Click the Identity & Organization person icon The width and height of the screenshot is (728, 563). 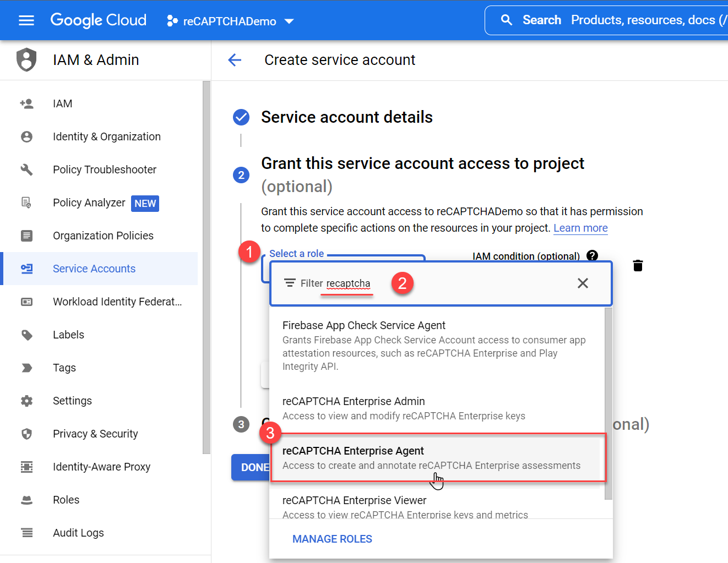click(26, 136)
